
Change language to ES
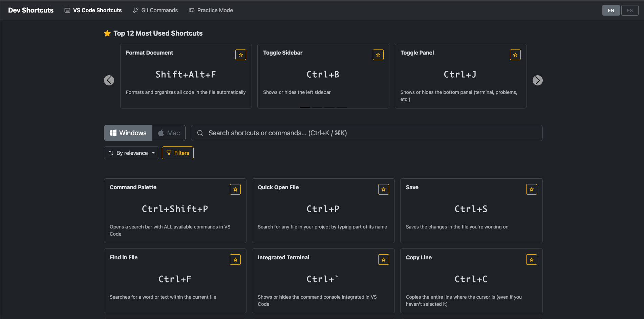click(629, 11)
